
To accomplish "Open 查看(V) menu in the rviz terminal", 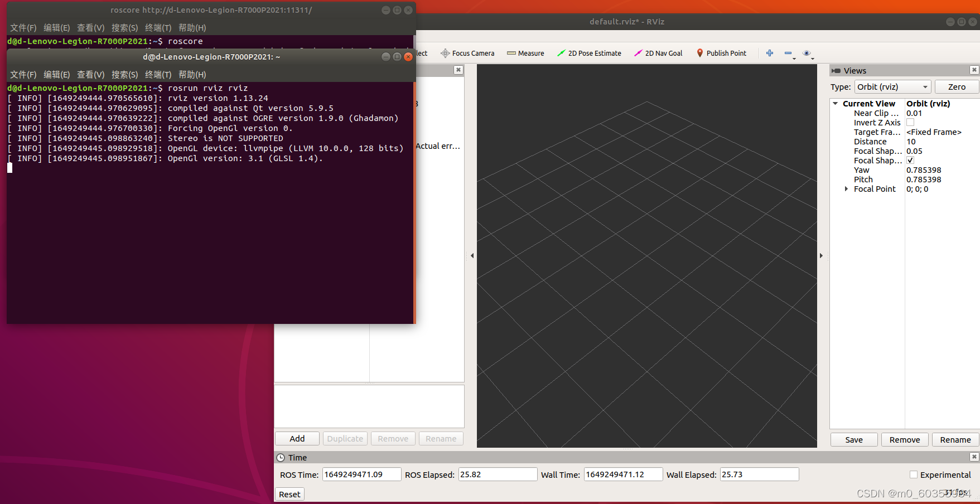I will [91, 75].
